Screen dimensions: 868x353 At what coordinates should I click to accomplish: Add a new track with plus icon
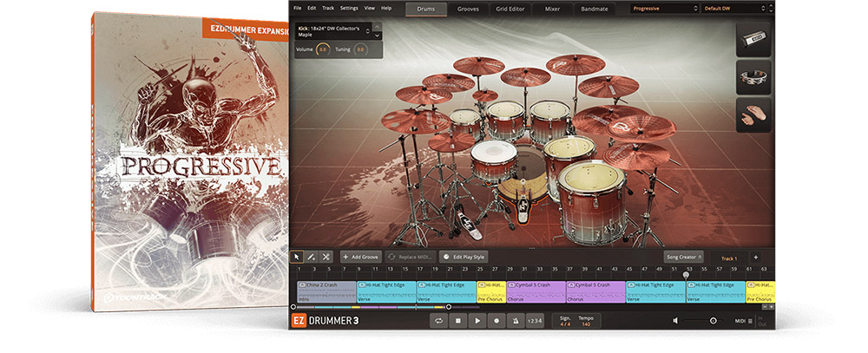click(755, 258)
